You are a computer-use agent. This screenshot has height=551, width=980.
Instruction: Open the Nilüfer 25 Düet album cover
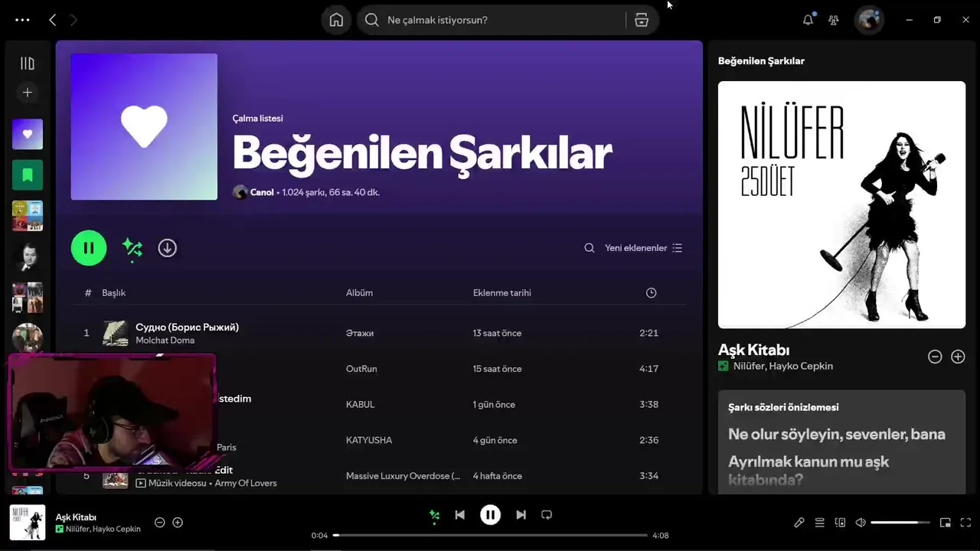tap(841, 204)
